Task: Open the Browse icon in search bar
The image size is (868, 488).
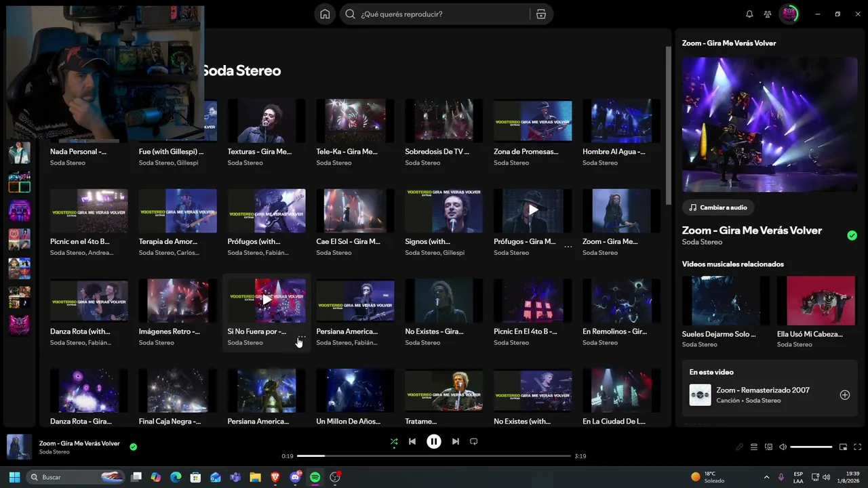Action: pyautogui.click(x=540, y=14)
